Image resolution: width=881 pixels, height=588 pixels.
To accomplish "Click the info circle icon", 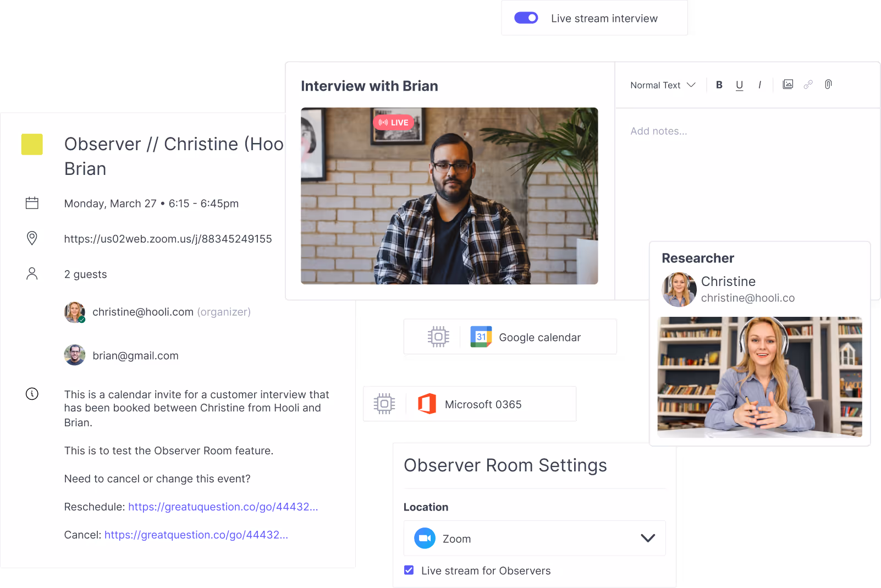I will [x=32, y=394].
